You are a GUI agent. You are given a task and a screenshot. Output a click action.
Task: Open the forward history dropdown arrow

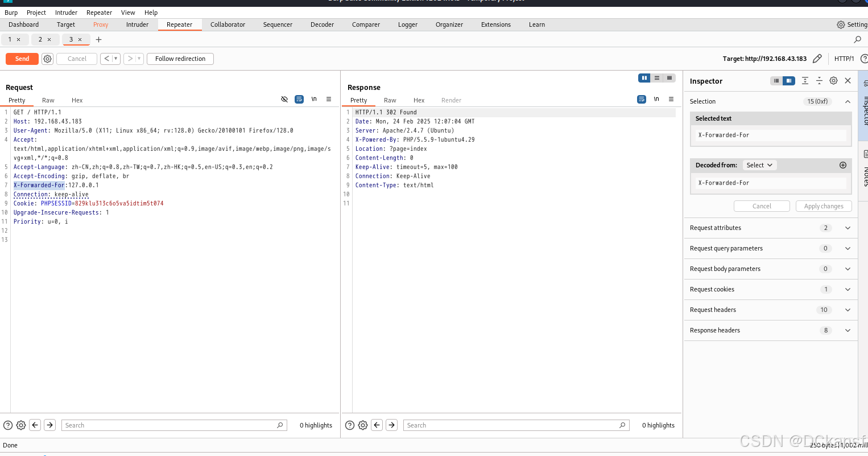point(139,59)
